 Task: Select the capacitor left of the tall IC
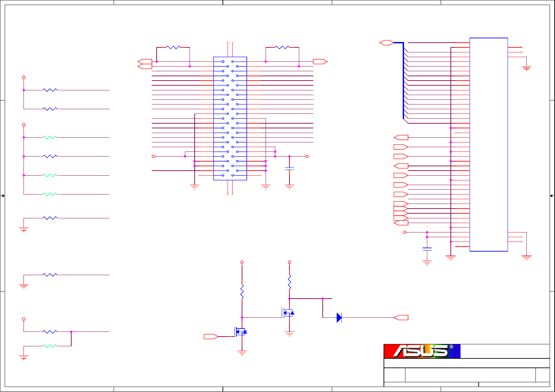[427, 249]
